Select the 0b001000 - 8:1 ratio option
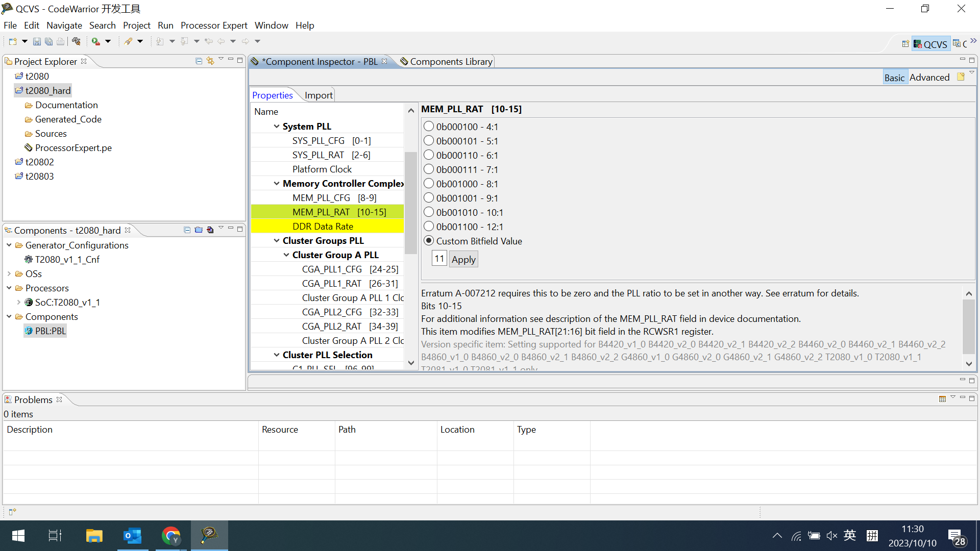This screenshot has height=551, width=980. [x=429, y=184]
